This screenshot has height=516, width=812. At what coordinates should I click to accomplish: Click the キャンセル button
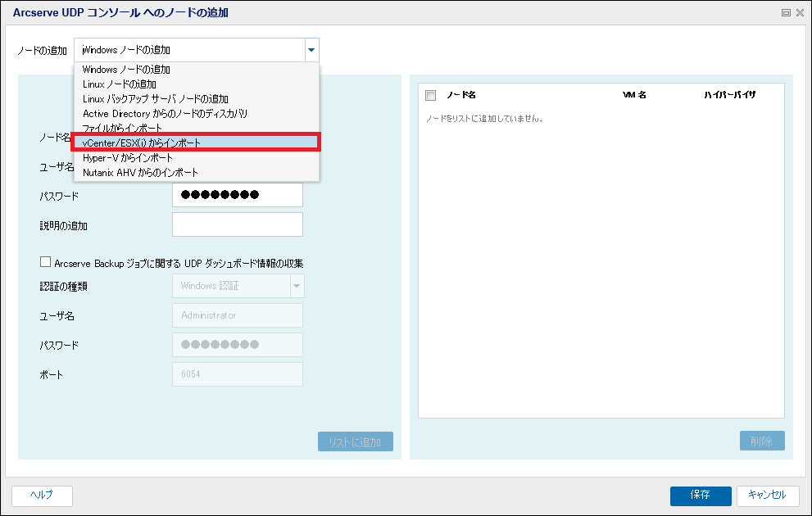(x=767, y=496)
